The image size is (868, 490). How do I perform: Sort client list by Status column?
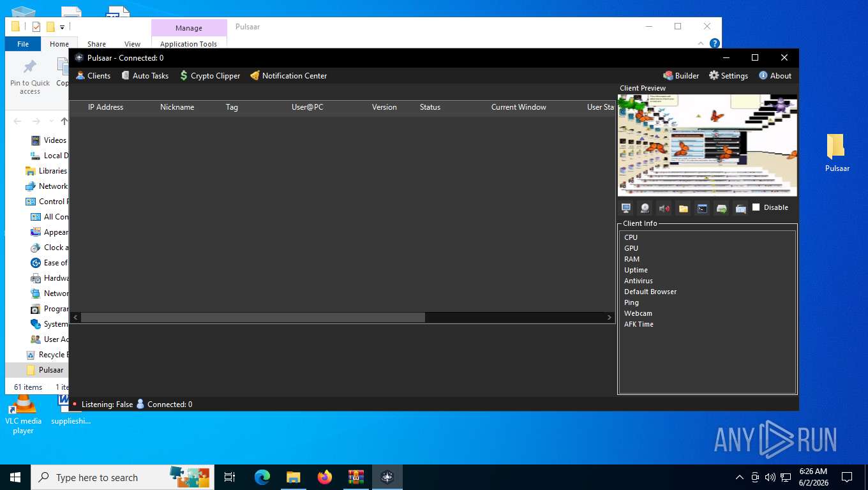[x=430, y=107]
